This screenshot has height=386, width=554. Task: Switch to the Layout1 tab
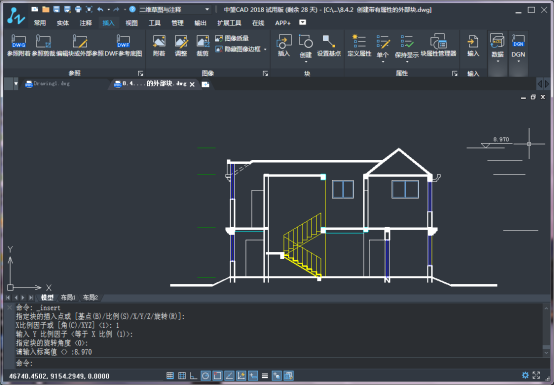click(x=68, y=297)
